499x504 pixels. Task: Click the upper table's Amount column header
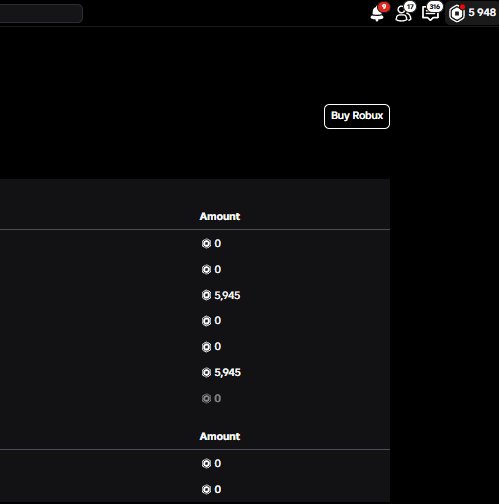click(220, 216)
